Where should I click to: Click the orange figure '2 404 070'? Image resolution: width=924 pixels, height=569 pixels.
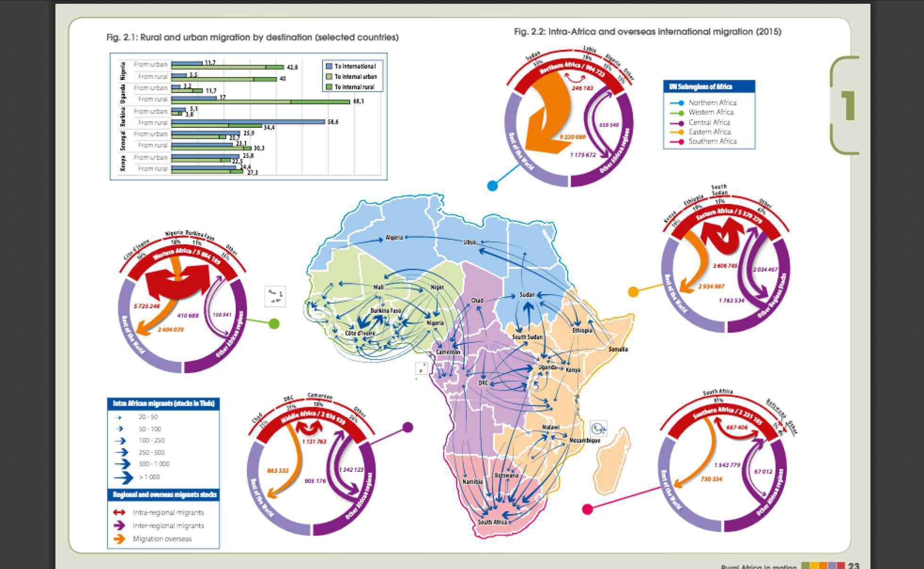171,329
